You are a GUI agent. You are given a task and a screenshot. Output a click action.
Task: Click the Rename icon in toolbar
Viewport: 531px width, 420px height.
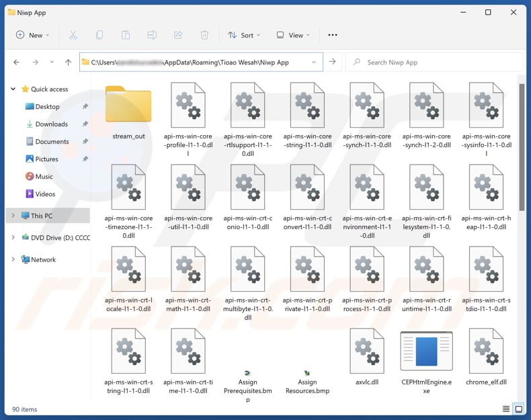(x=152, y=35)
